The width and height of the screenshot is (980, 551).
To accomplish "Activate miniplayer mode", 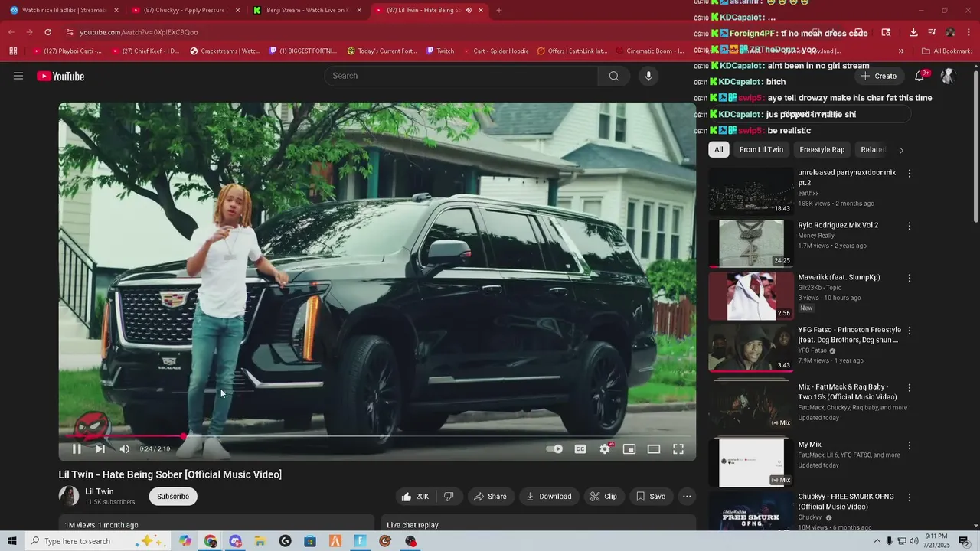I will point(629,449).
